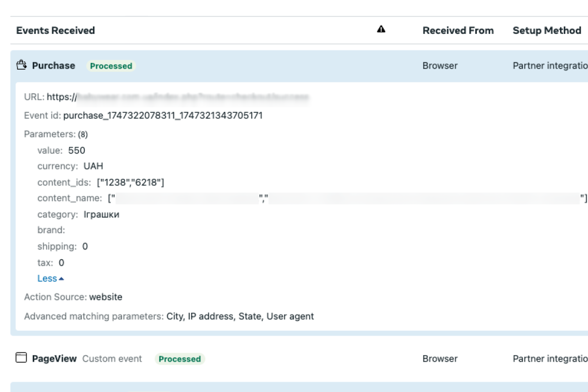Click the Received From column header
Image resolution: width=588 pixels, height=392 pixels.
(458, 30)
